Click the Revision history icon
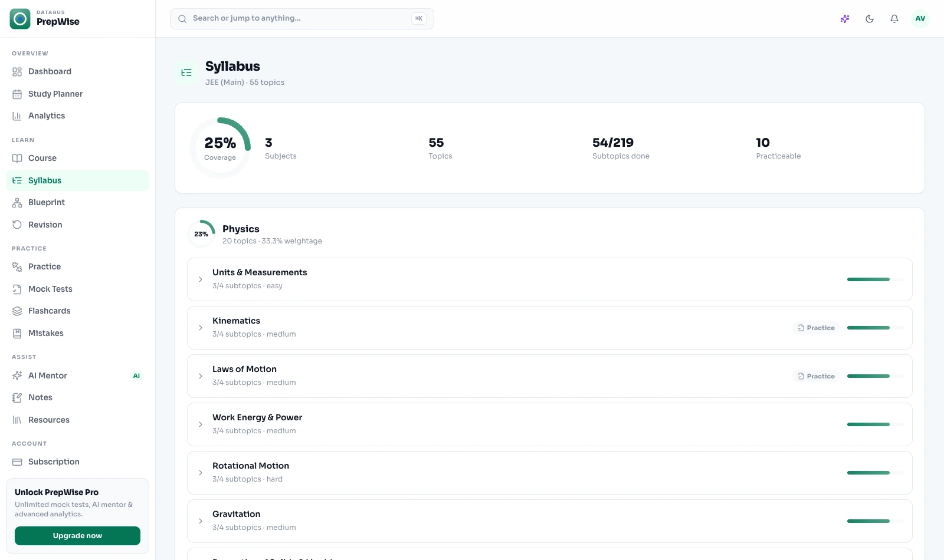Image resolution: width=944 pixels, height=560 pixels. [x=17, y=225]
